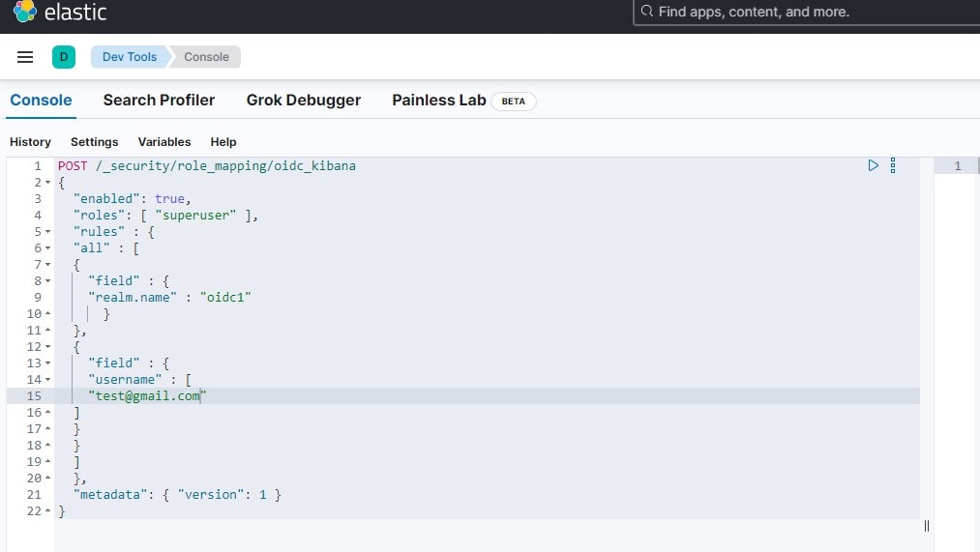
Task: Click the "metadata" version line
Action: pyautogui.click(x=177, y=495)
